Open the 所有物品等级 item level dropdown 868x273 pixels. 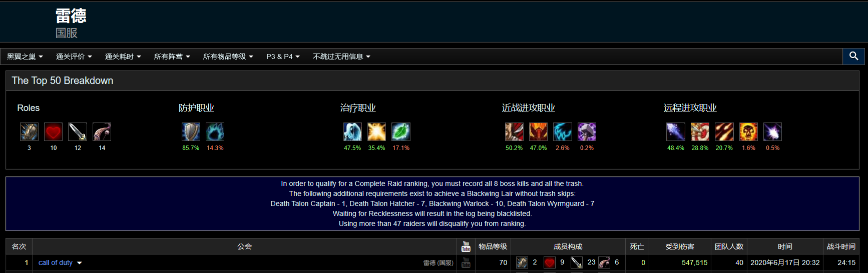point(228,56)
